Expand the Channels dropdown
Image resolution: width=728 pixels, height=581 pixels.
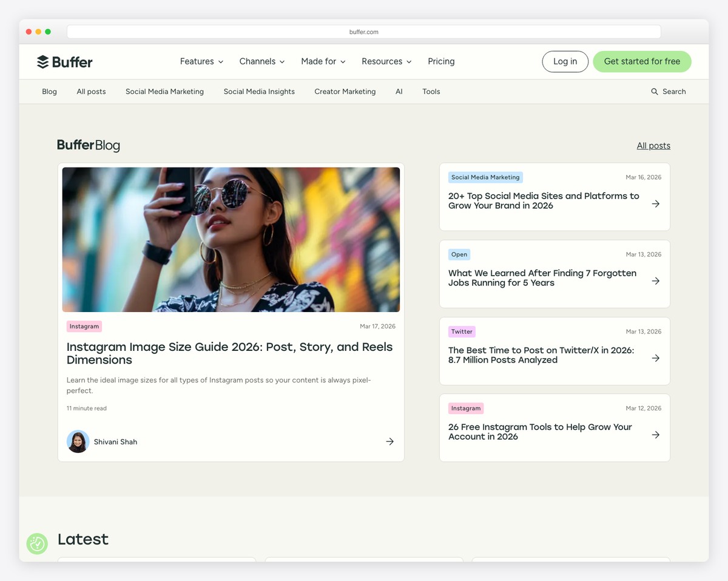(261, 61)
